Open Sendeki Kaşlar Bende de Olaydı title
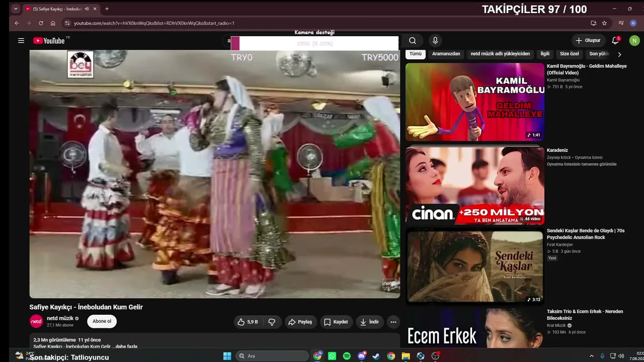The width and height of the screenshot is (644, 362). 586,234
